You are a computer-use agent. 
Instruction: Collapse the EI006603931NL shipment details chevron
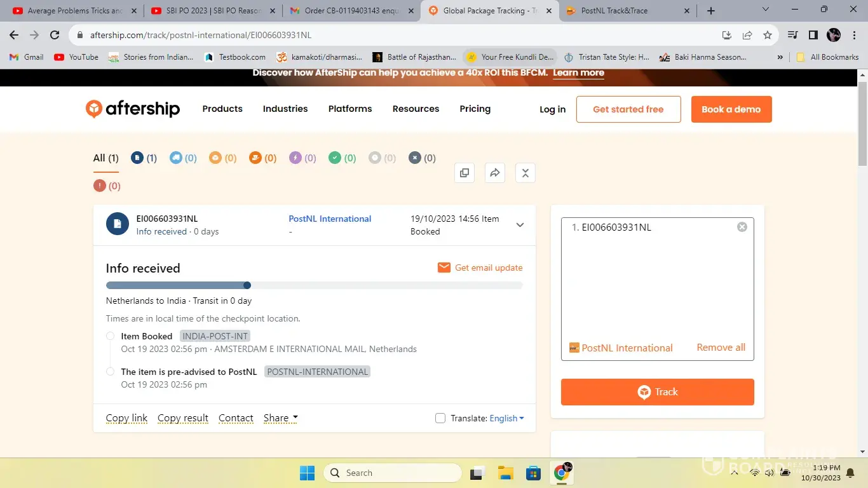tap(520, 225)
